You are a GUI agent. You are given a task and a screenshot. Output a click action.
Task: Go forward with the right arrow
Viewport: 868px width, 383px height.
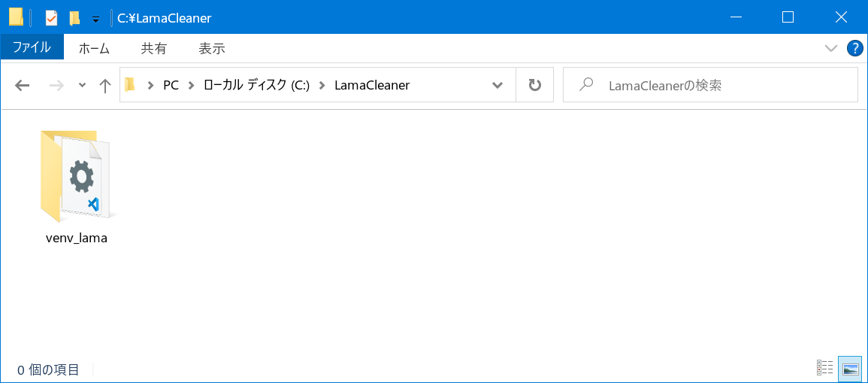click(x=56, y=85)
